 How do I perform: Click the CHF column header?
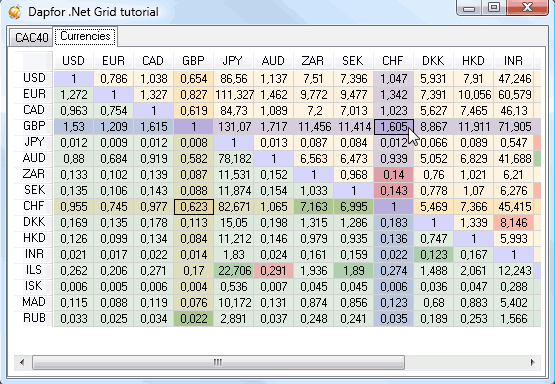[x=393, y=61]
